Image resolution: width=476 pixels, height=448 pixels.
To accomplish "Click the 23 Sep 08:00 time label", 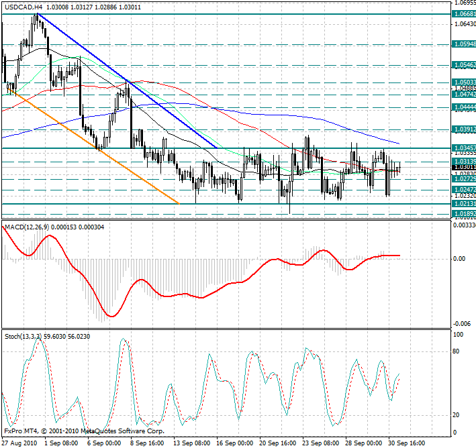I will click(x=321, y=443).
